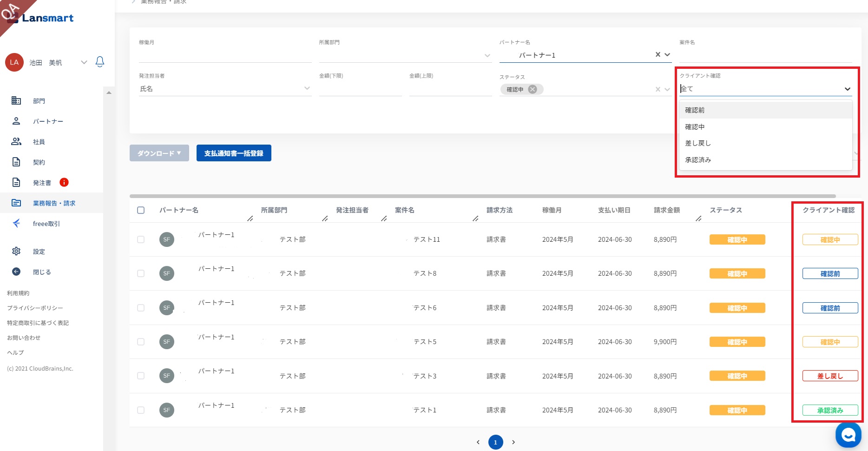Image resolution: width=868 pixels, height=451 pixels.
Task: Choose 承認済み in the クライアント確認 list
Action: pos(698,160)
